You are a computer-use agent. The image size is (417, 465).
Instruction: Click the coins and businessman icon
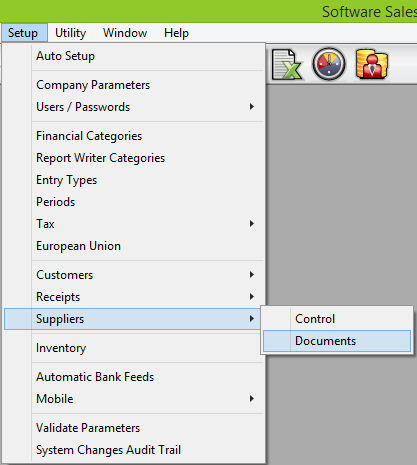tap(372, 64)
